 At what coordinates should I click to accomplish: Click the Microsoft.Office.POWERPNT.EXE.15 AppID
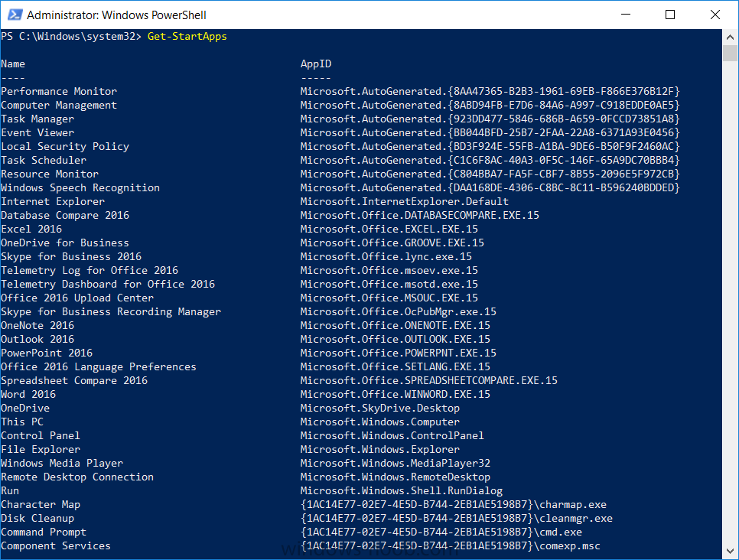(399, 353)
